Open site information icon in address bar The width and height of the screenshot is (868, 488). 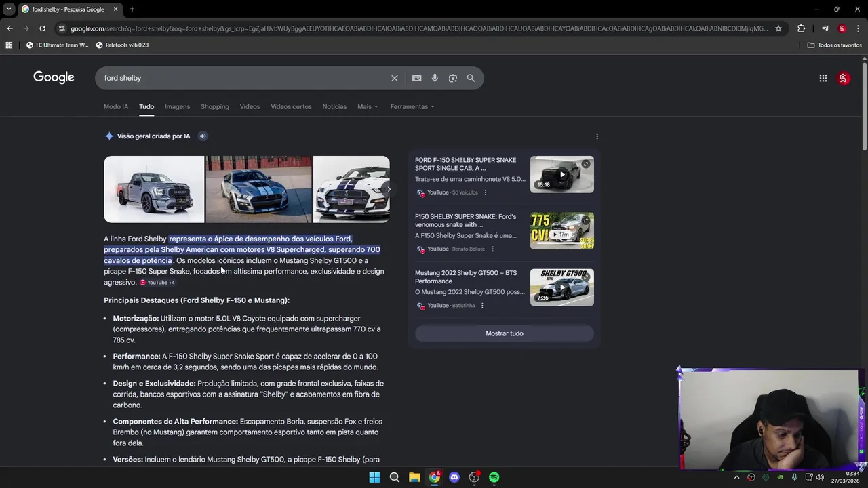click(x=62, y=28)
